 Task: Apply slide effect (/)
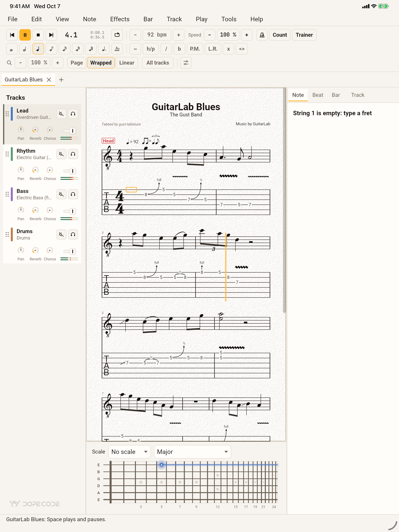(x=166, y=49)
